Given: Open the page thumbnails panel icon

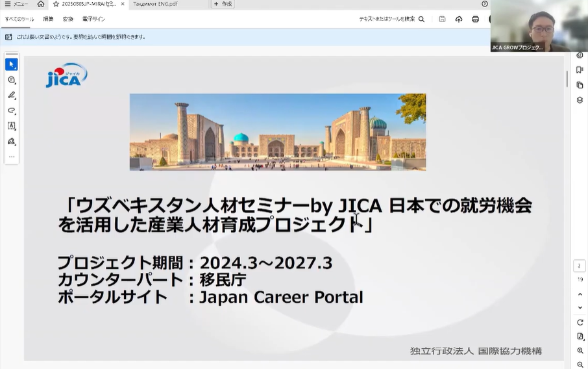Looking at the screenshot, I should point(580,85).
